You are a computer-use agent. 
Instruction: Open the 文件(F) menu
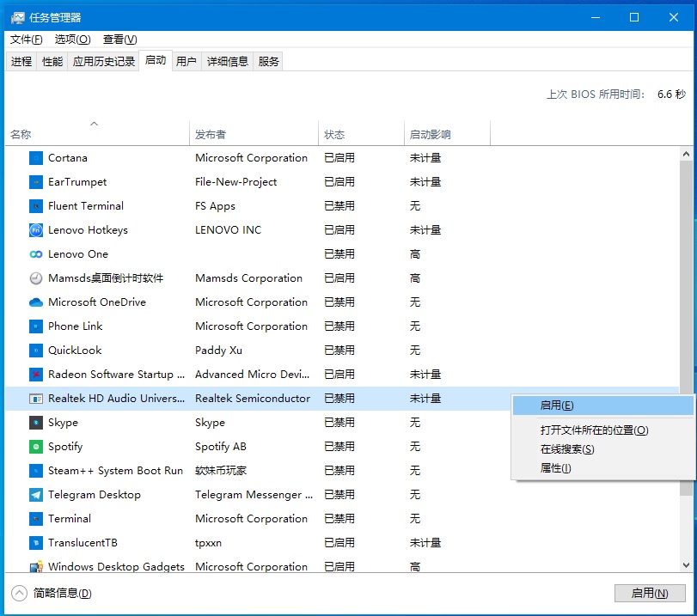tap(27, 40)
